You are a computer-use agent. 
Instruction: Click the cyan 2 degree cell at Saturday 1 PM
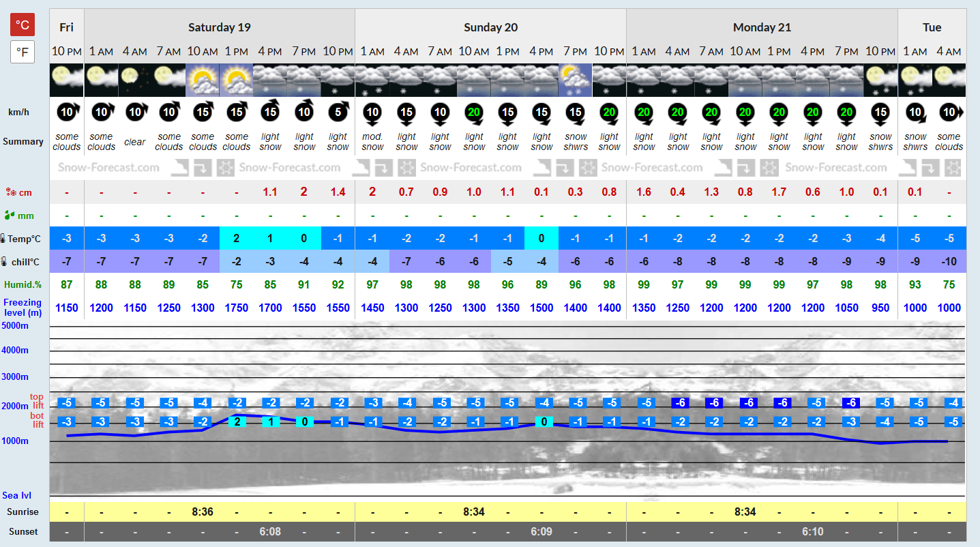(x=237, y=238)
